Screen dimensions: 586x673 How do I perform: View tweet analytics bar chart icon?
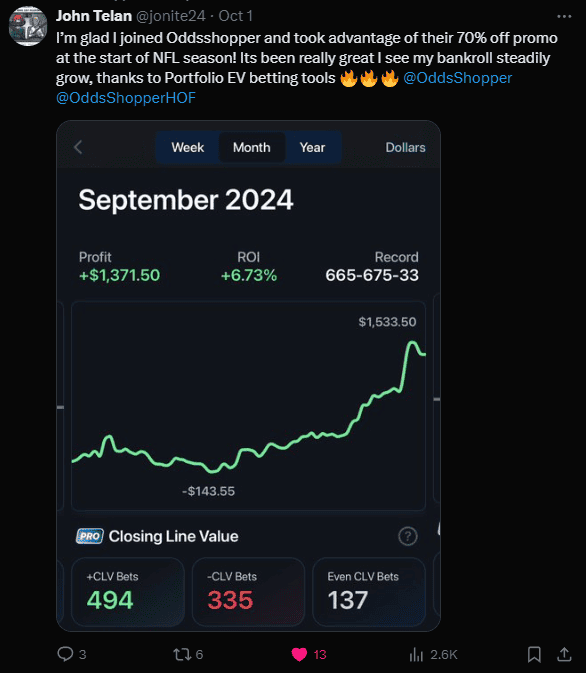(x=416, y=655)
